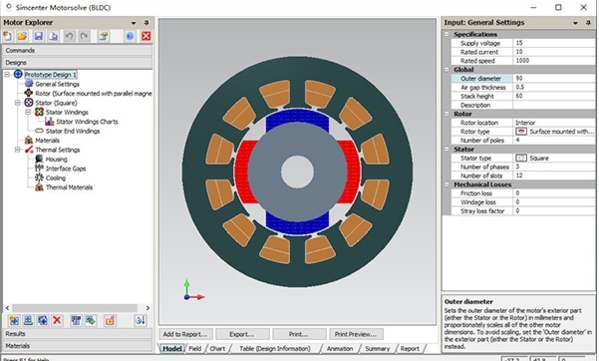Pin the Input General Settings panel

(588, 23)
